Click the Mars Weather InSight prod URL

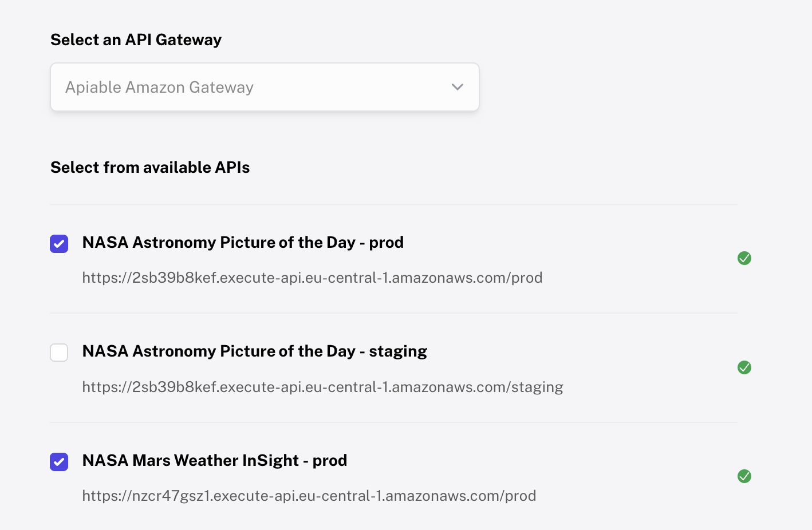309,496
